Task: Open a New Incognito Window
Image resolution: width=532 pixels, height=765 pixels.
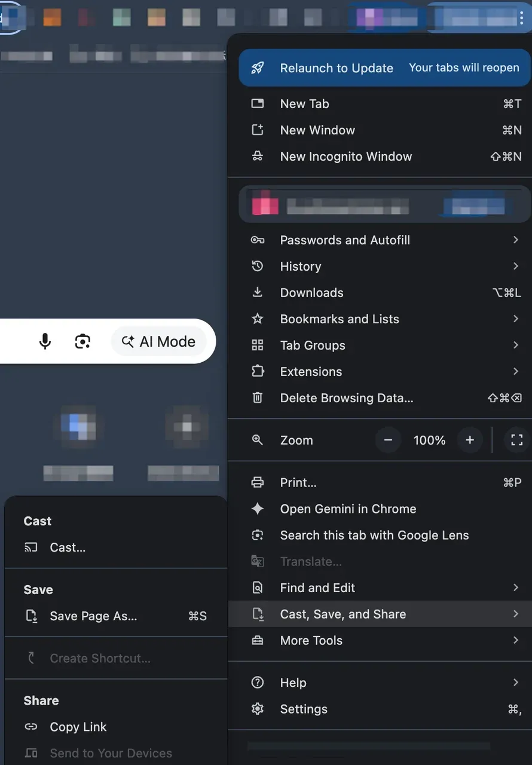Action: (380, 157)
